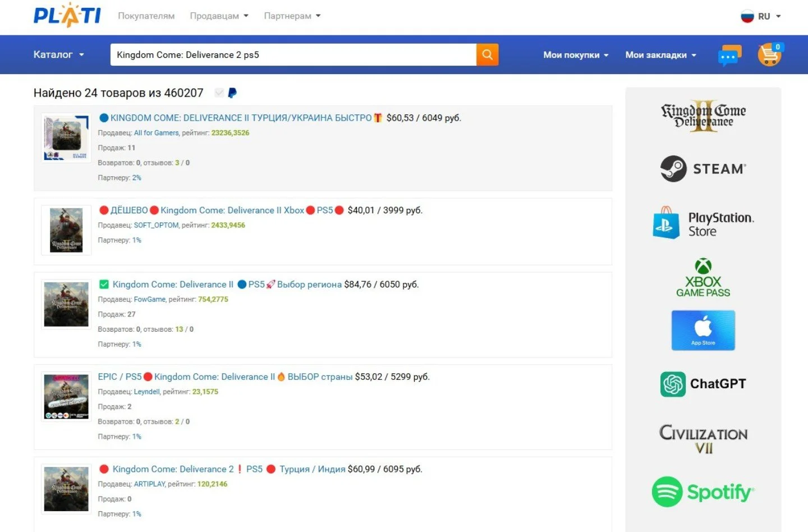
Task: Click the price $53,02 / 5299 руб.
Action: [x=392, y=377]
